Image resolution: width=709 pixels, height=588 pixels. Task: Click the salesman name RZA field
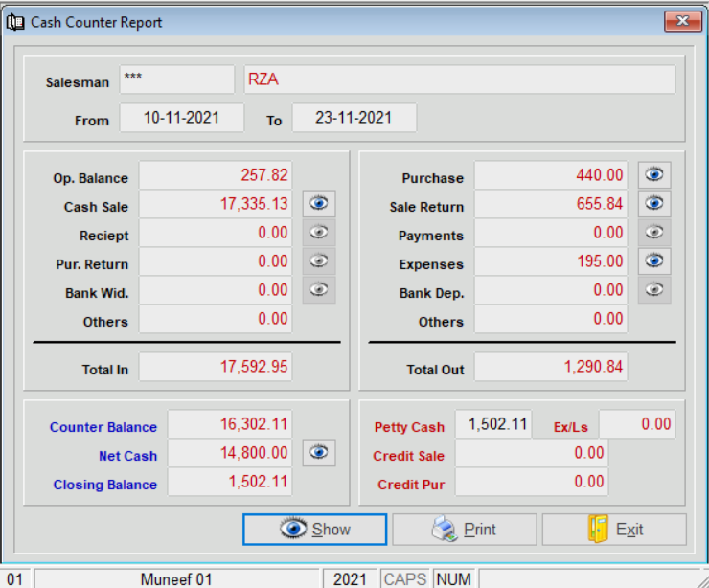click(459, 80)
